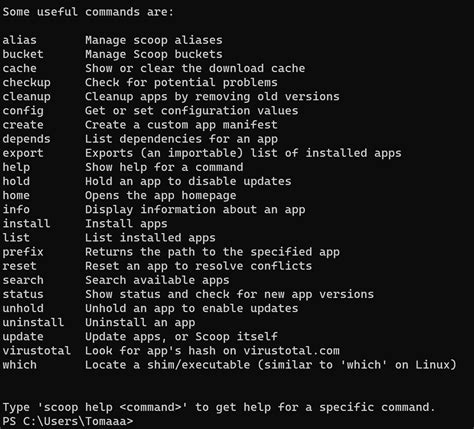Click the 'config' command word
The height and width of the screenshot is (429, 474).
tap(23, 111)
